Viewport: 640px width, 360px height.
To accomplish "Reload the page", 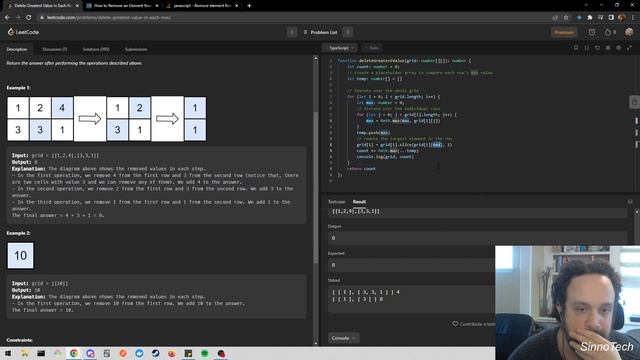I will click(29, 18).
